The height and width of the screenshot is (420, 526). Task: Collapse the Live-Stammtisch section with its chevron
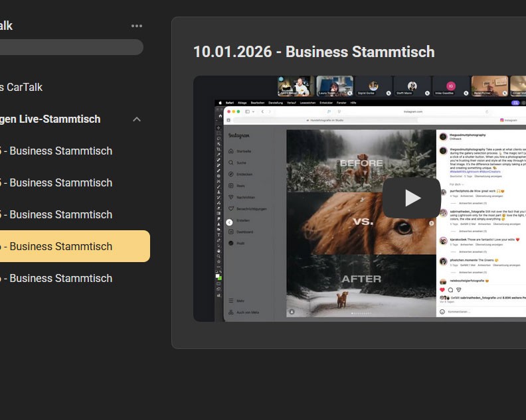pos(137,119)
